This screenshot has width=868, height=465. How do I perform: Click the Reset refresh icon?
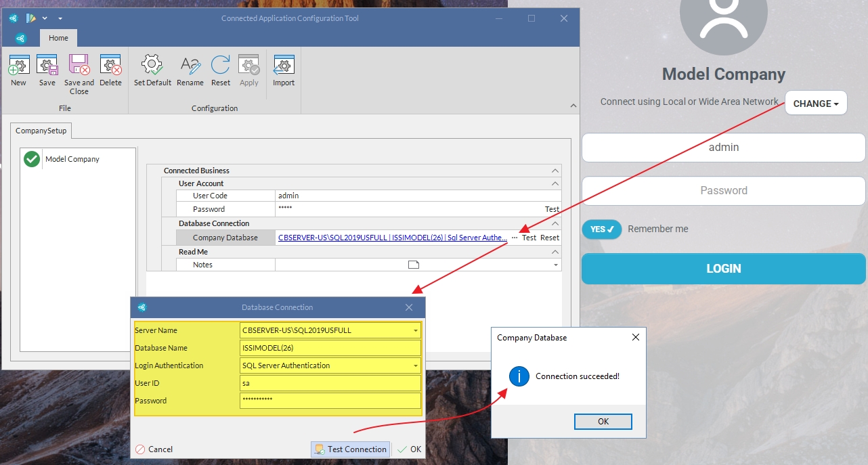(x=221, y=66)
